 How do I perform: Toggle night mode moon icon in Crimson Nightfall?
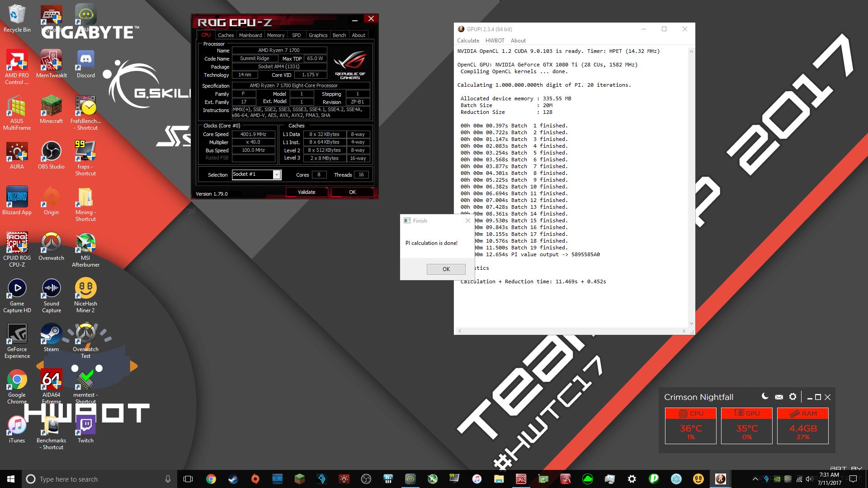[765, 397]
